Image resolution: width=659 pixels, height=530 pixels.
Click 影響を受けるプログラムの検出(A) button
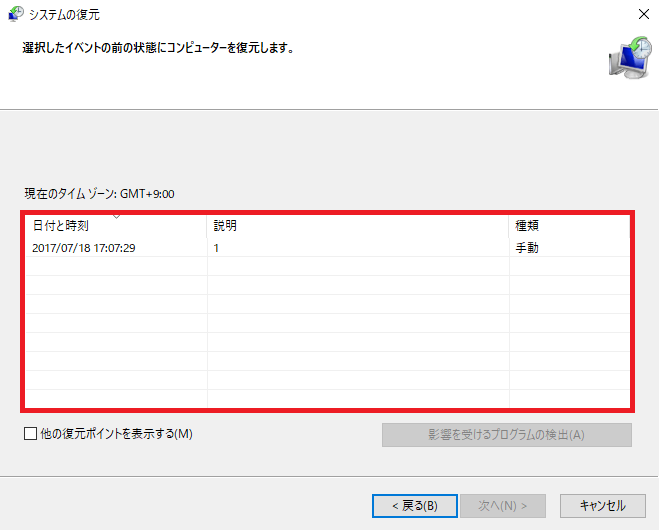pyautogui.click(x=506, y=435)
